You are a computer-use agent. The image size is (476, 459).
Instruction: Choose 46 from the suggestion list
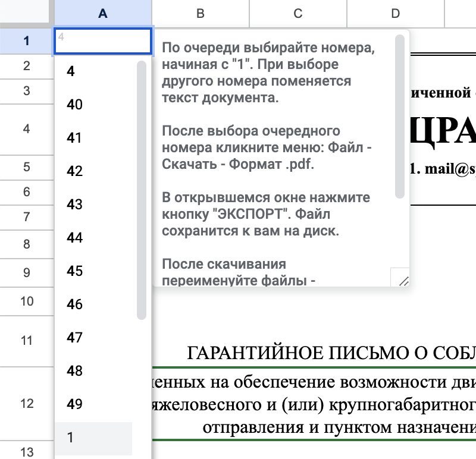point(93,304)
